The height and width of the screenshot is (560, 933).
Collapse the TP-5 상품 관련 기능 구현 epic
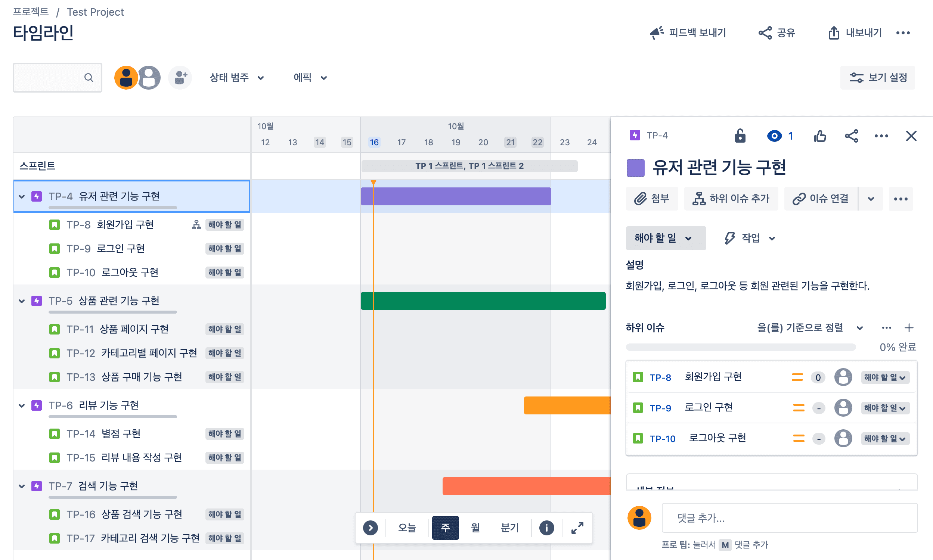point(22,301)
